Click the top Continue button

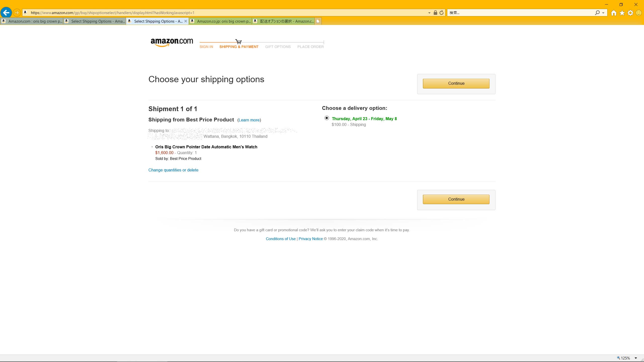coord(456,83)
